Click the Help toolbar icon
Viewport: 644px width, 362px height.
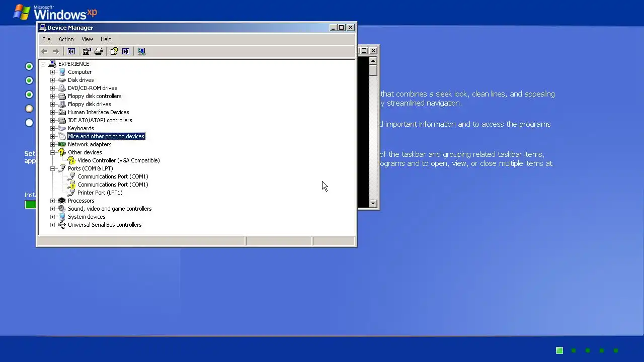point(114,51)
